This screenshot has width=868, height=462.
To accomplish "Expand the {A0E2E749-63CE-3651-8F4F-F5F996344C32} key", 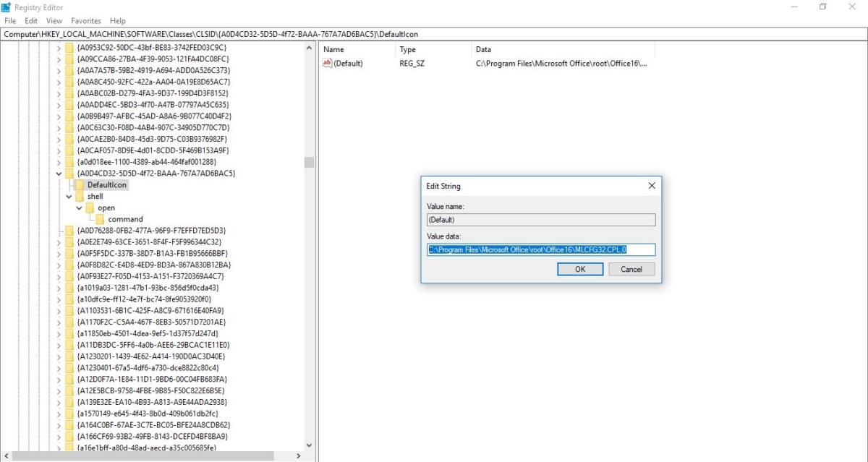I will click(57, 241).
